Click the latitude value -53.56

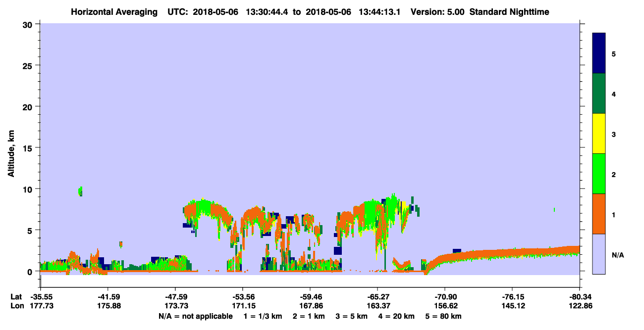pyautogui.click(x=243, y=297)
